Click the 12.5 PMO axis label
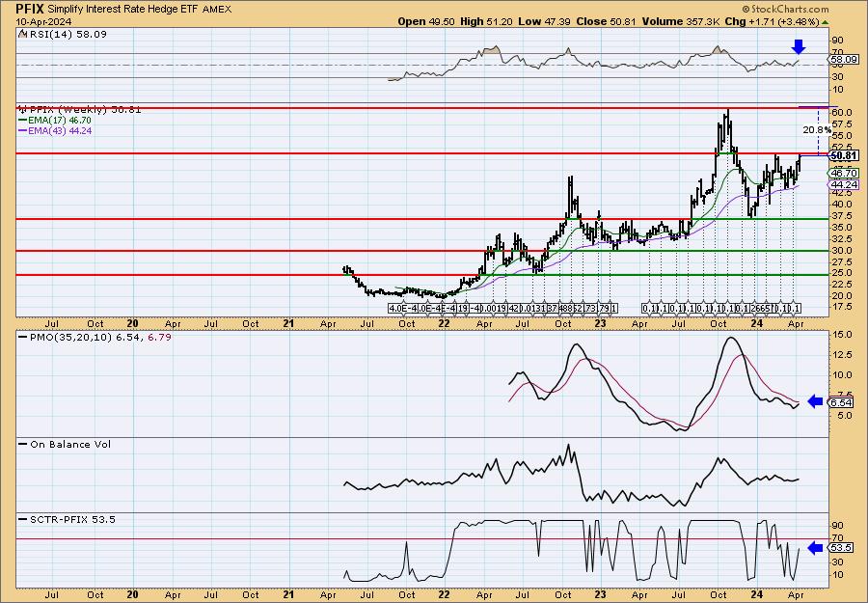This screenshot has height=603, width=868. (841, 354)
